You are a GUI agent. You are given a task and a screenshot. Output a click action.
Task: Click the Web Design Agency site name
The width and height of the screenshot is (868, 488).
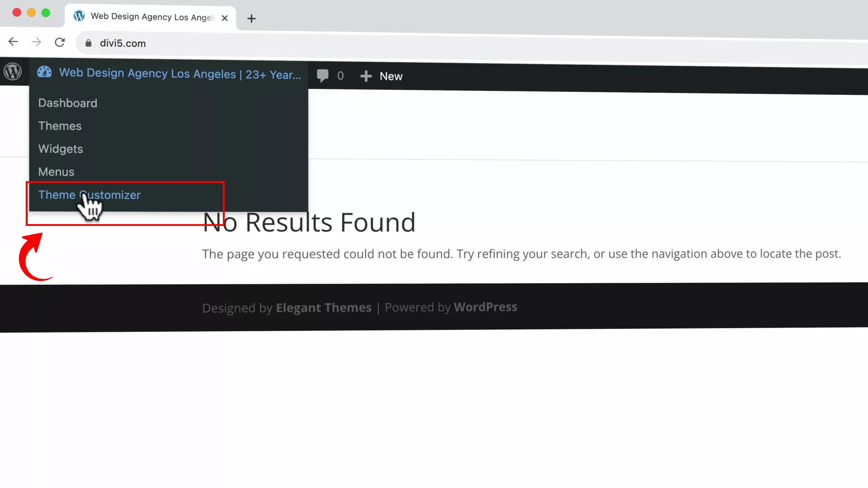(179, 74)
